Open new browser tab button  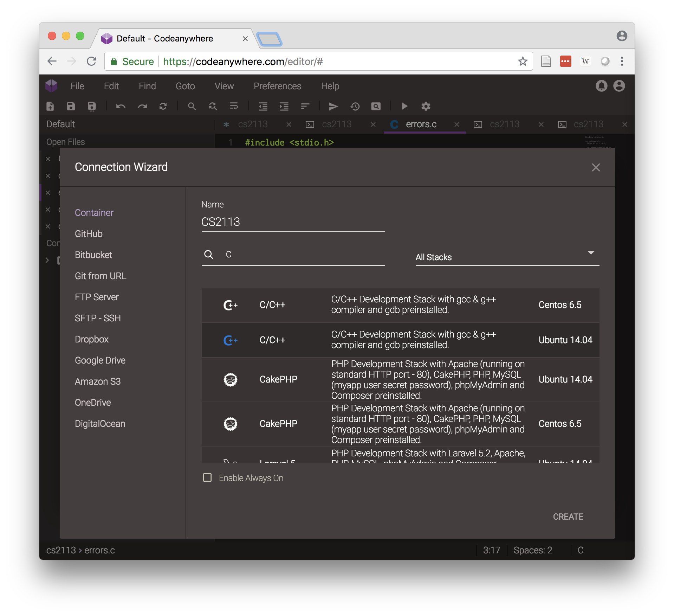click(x=270, y=39)
